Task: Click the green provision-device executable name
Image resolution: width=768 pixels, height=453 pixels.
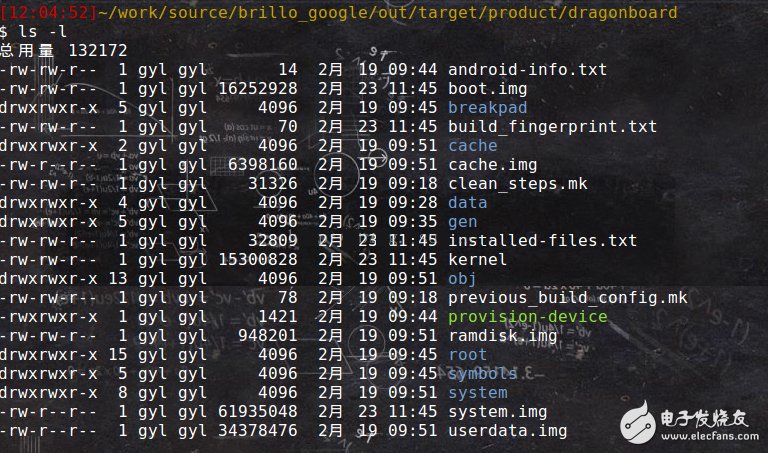Action: [527, 317]
